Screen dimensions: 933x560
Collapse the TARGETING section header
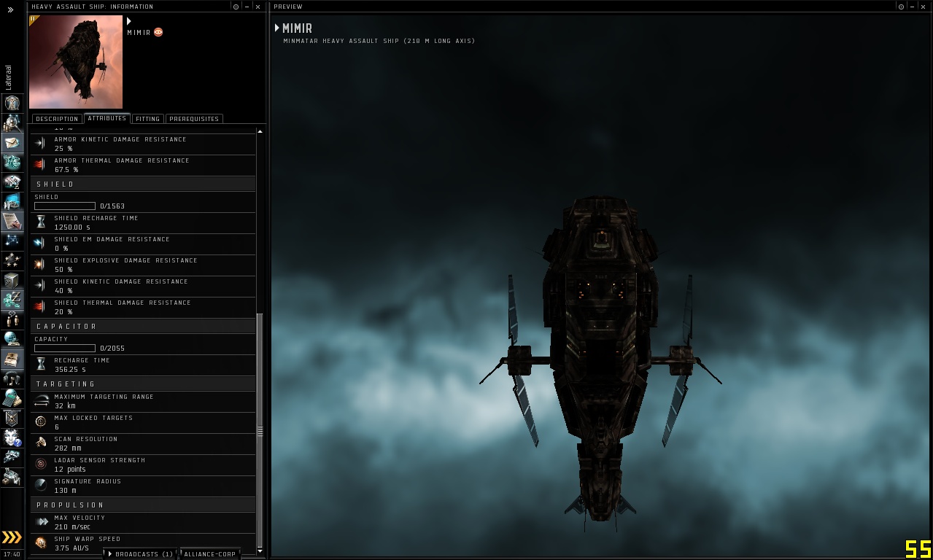tap(143, 384)
